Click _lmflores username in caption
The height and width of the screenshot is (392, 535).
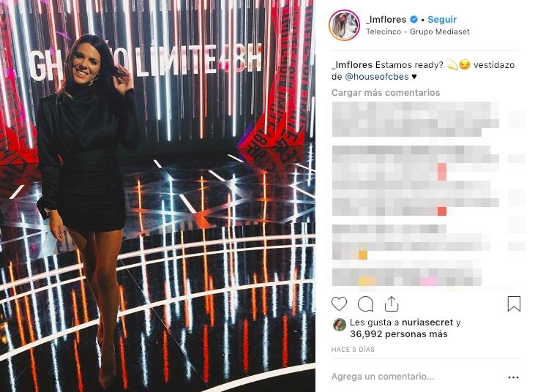click(352, 64)
